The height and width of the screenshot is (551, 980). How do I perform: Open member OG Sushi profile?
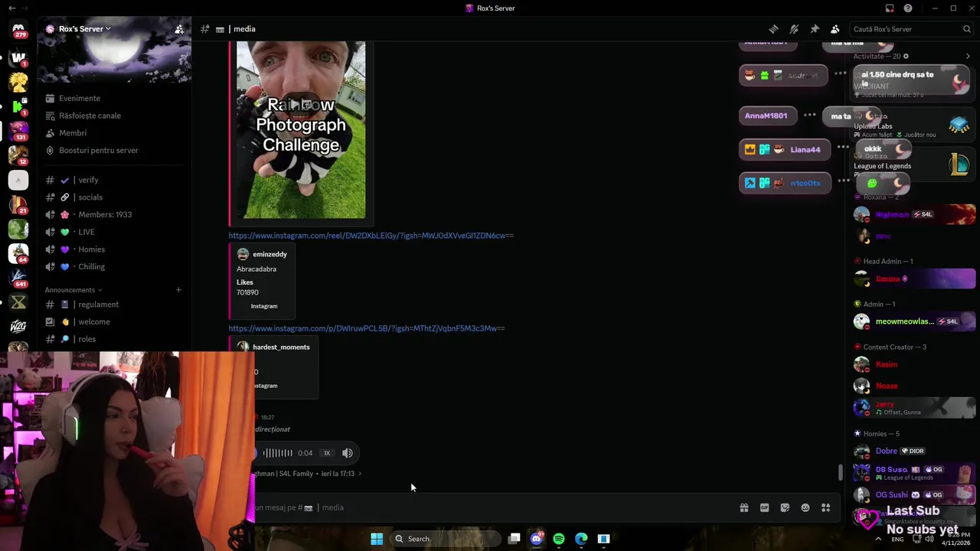coord(915,494)
